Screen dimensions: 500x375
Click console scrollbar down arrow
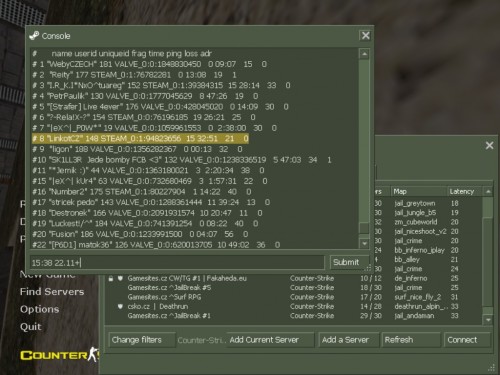coord(364,243)
